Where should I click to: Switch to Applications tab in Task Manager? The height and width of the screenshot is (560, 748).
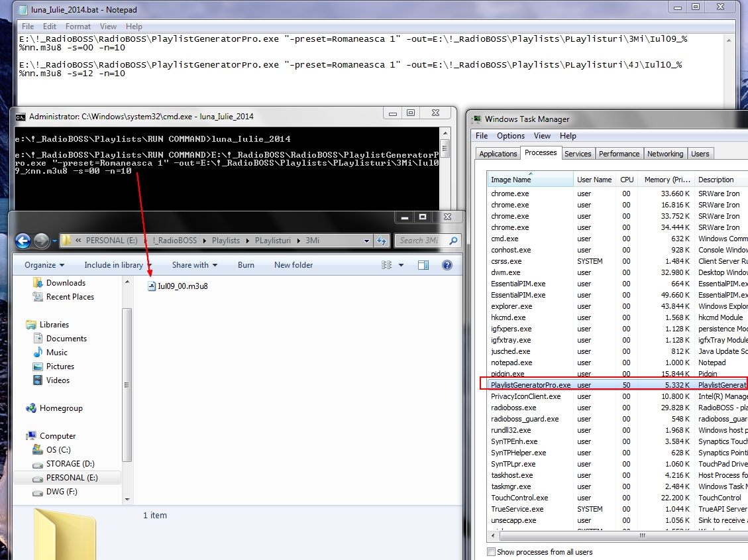point(498,154)
